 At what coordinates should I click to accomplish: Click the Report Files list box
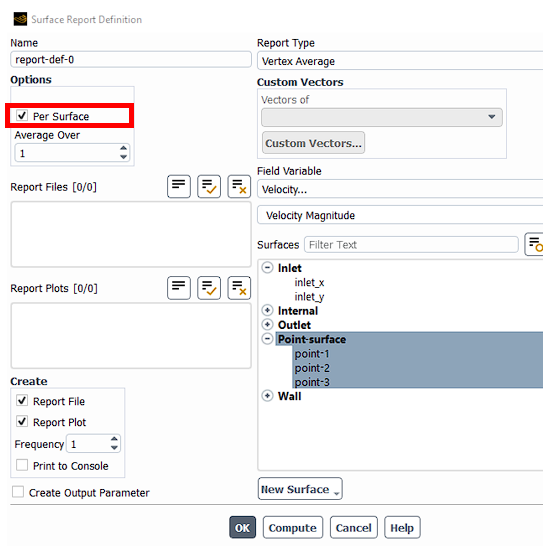[x=131, y=234]
